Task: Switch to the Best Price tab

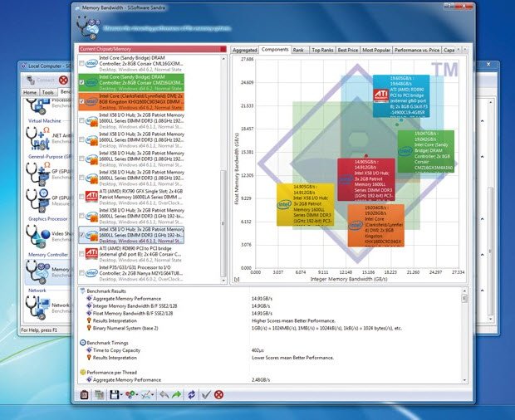Action: pyautogui.click(x=347, y=50)
